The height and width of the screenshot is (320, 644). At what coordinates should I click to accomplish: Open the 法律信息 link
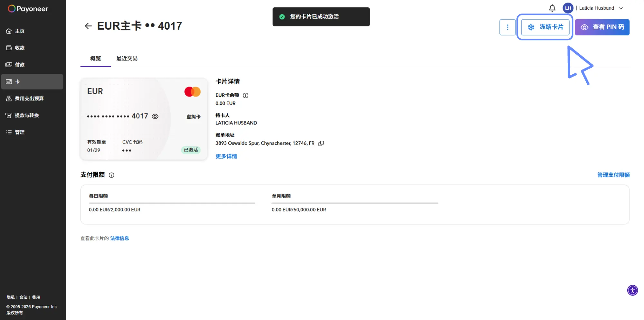pyautogui.click(x=119, y=238)
